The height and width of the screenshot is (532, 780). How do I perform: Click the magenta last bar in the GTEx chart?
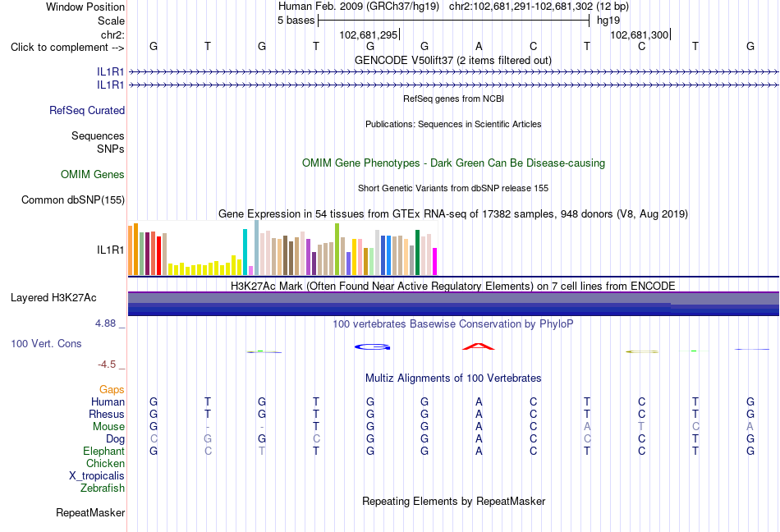point(435,262)
